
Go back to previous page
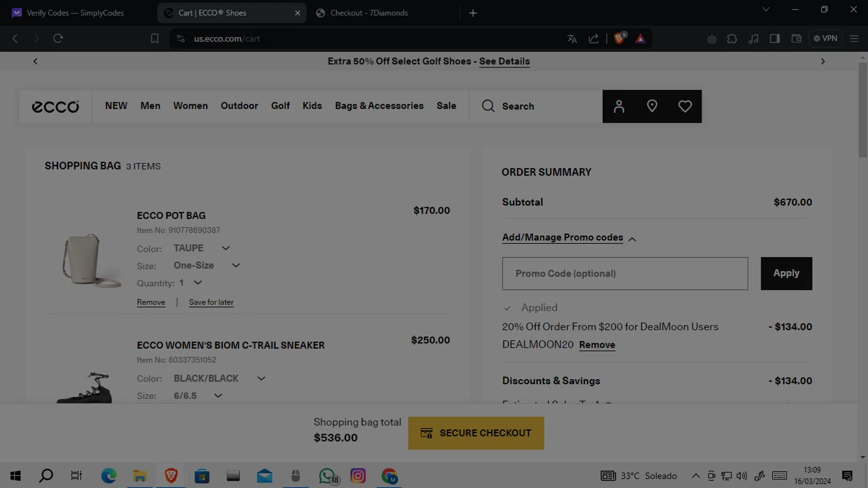coord(16,39)
